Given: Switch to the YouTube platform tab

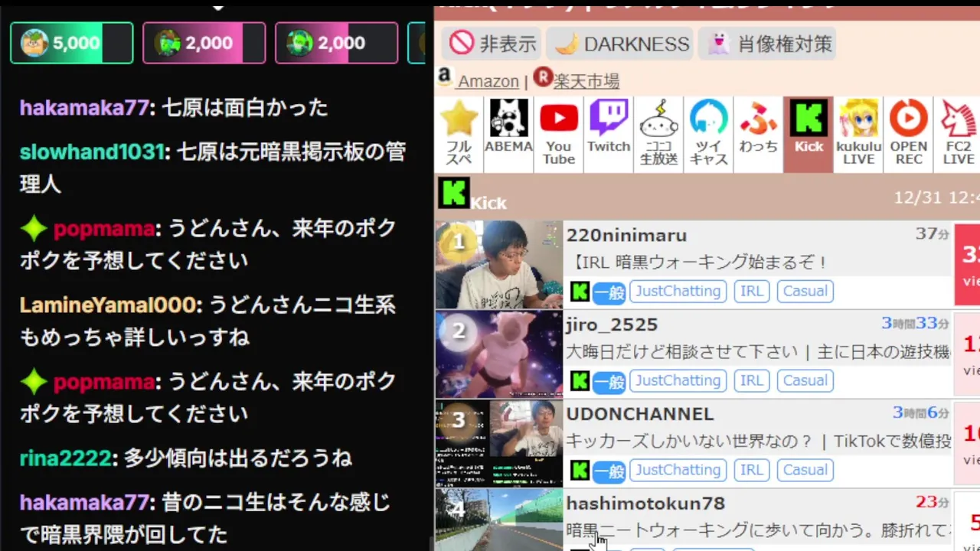Looking at the screenshot, I should [x=559, y=135].
